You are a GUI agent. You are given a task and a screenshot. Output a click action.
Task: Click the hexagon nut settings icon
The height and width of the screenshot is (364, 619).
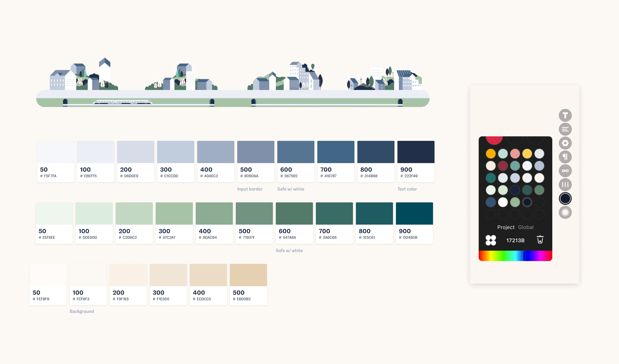point(565,143)
